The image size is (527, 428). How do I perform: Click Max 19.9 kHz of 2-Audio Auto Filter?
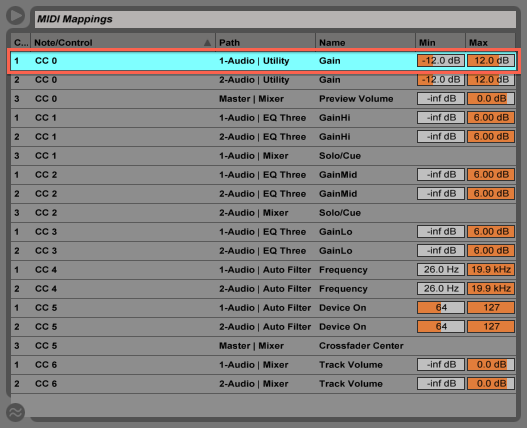[491, 288]
